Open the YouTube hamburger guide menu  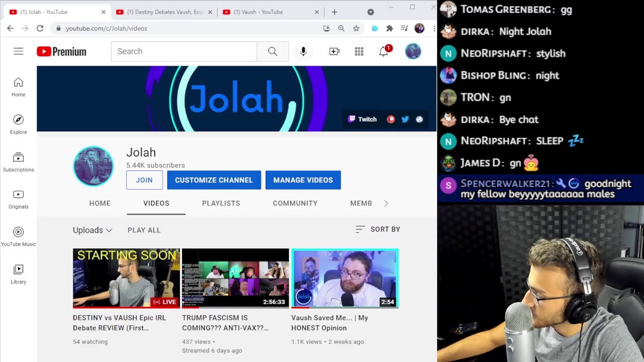pos(18,51)
